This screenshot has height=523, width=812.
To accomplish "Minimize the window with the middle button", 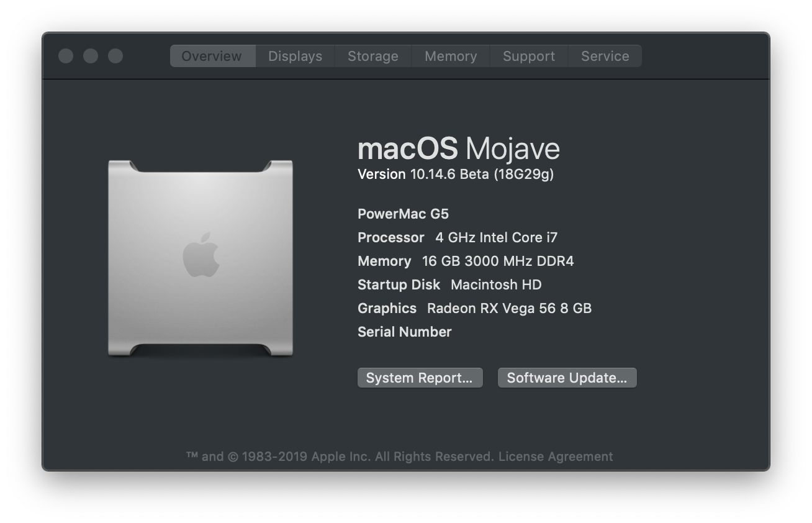I will click(91, 56).
